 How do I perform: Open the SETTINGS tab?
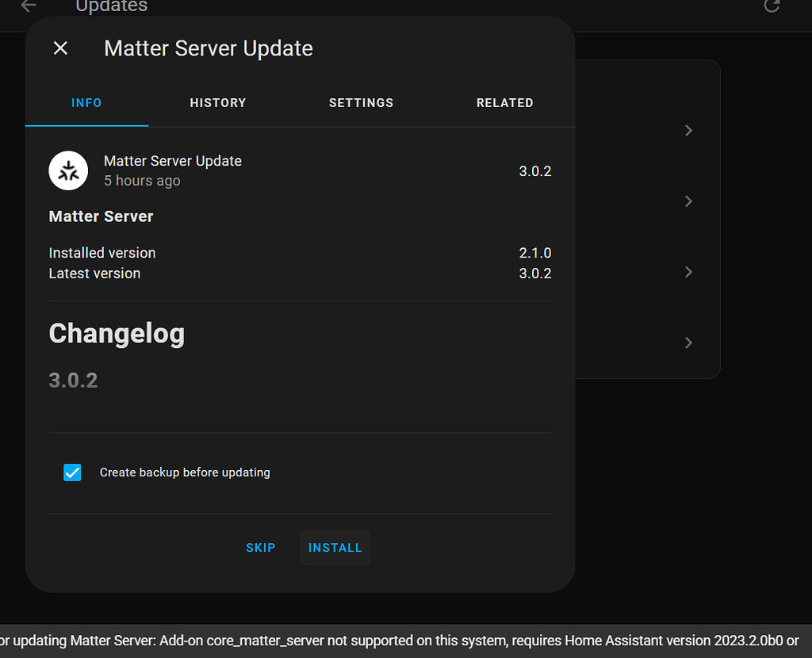coord(361,102)
